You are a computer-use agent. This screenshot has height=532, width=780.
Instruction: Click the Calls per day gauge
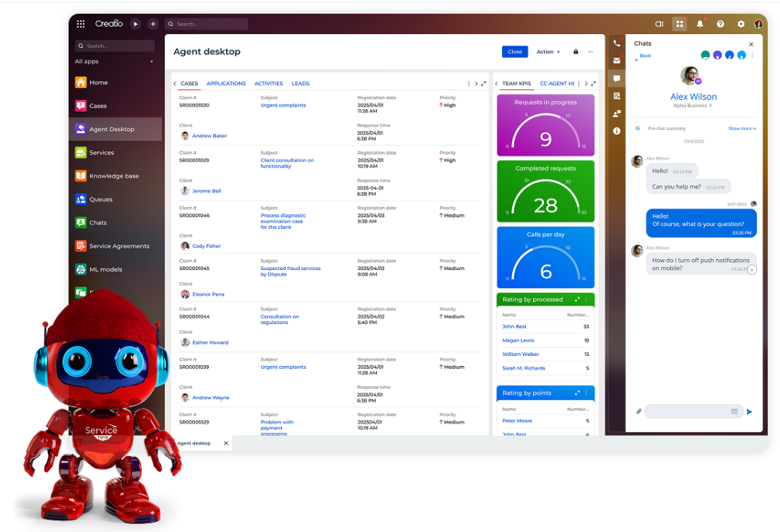(x=545, y=257)
